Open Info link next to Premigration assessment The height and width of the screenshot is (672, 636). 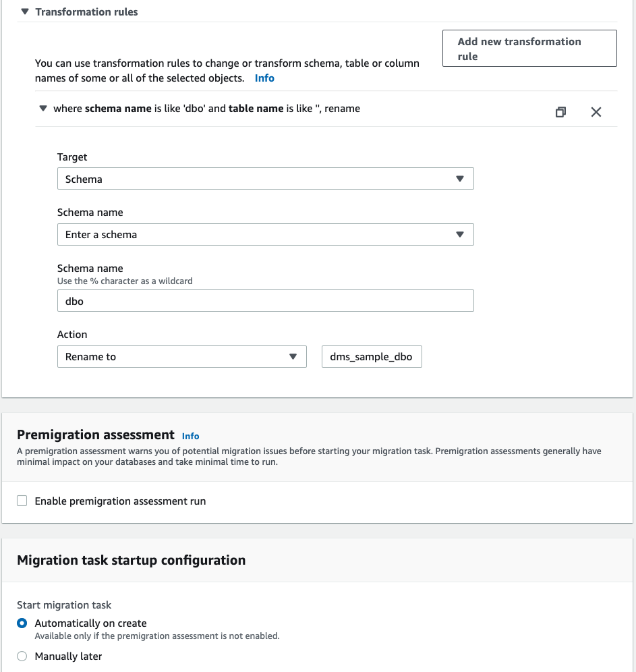click(191, 437)
